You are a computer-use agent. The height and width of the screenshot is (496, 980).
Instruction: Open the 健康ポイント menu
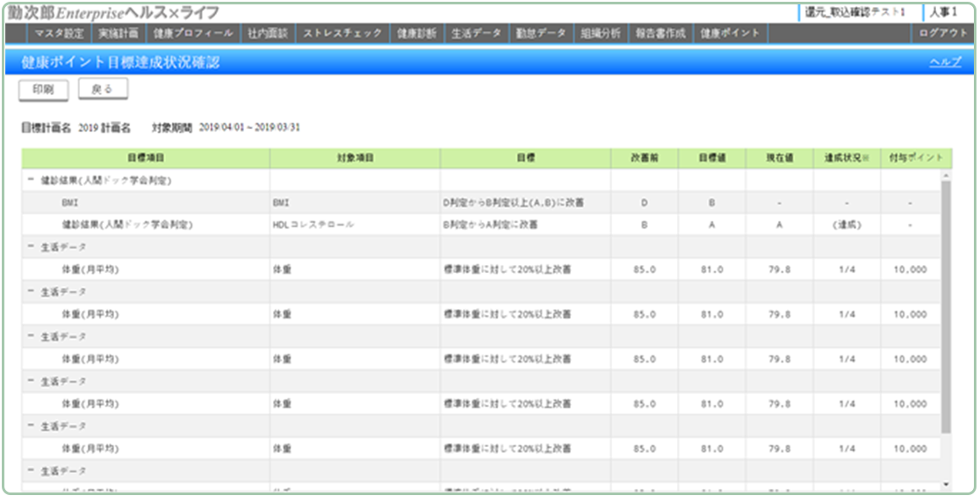(730, 33)
